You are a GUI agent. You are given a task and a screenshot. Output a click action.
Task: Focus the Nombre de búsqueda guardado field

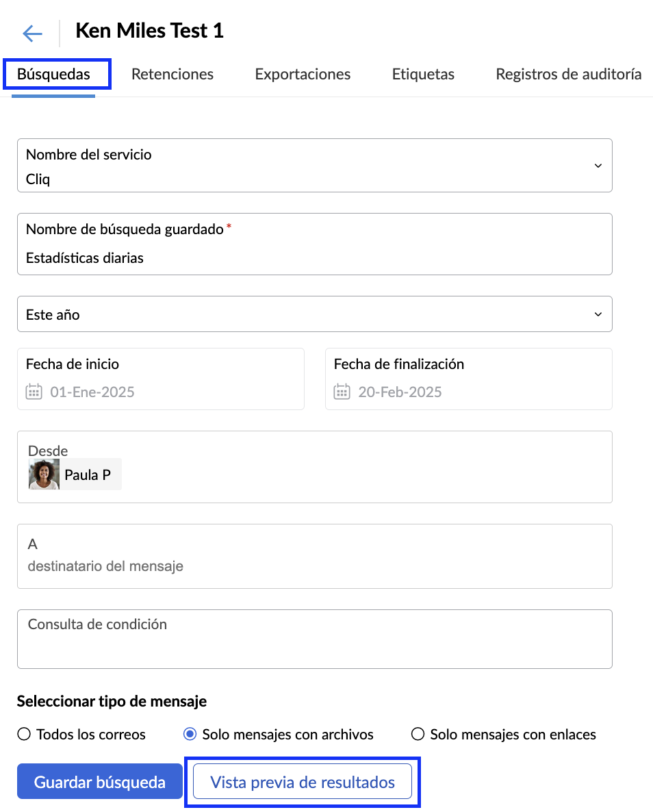click(315, 244)
